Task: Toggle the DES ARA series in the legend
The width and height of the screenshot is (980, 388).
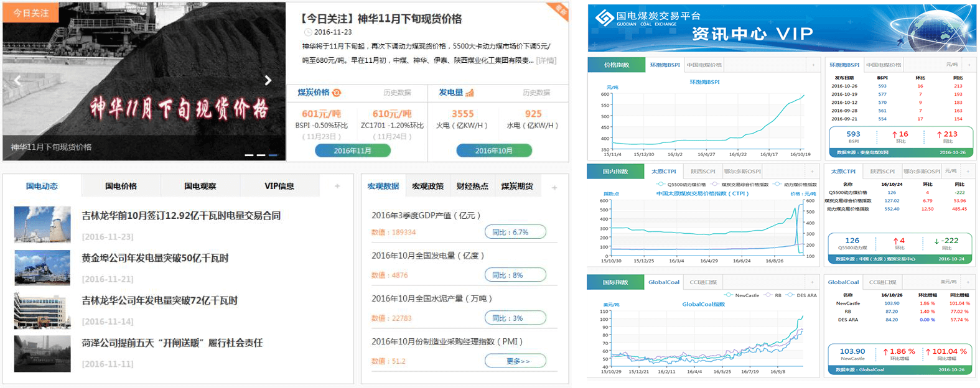Action: [801, 295]
